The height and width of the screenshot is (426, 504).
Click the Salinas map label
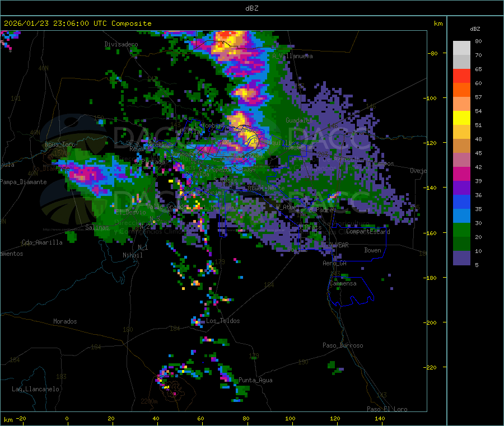97,227
